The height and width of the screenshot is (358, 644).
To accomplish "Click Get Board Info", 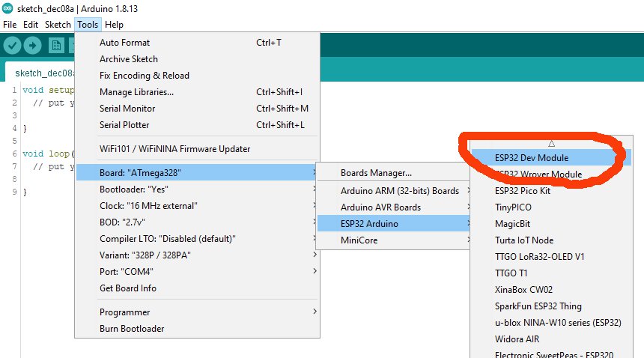I will point(197,288).
